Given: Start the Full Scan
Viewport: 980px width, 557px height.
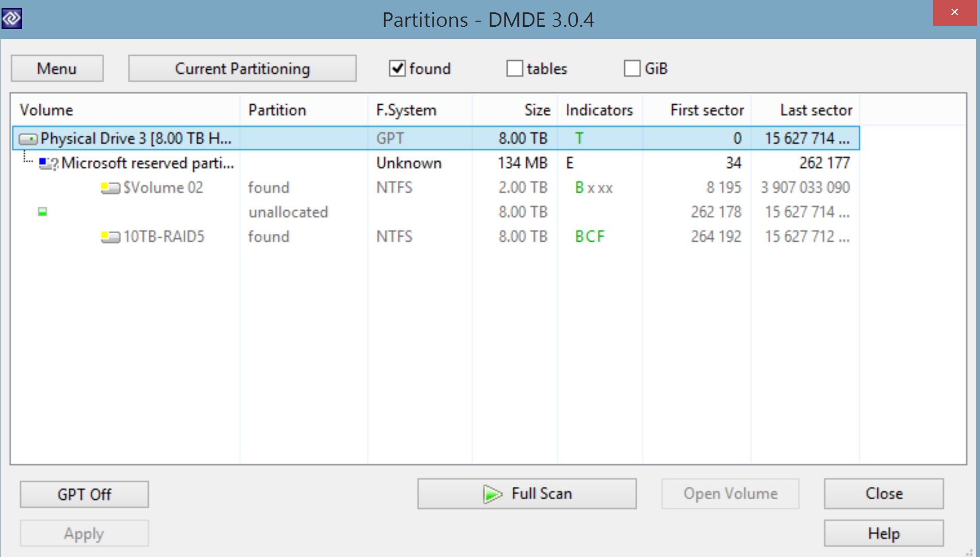Looking at the screenshot, I should pos(527,494).
